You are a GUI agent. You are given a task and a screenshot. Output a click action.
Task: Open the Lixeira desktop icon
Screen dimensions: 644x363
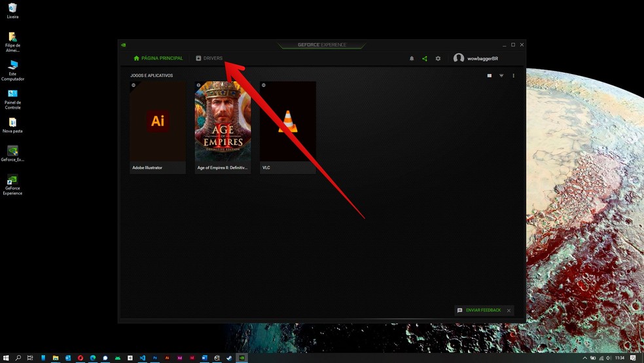tap(12, 11)
